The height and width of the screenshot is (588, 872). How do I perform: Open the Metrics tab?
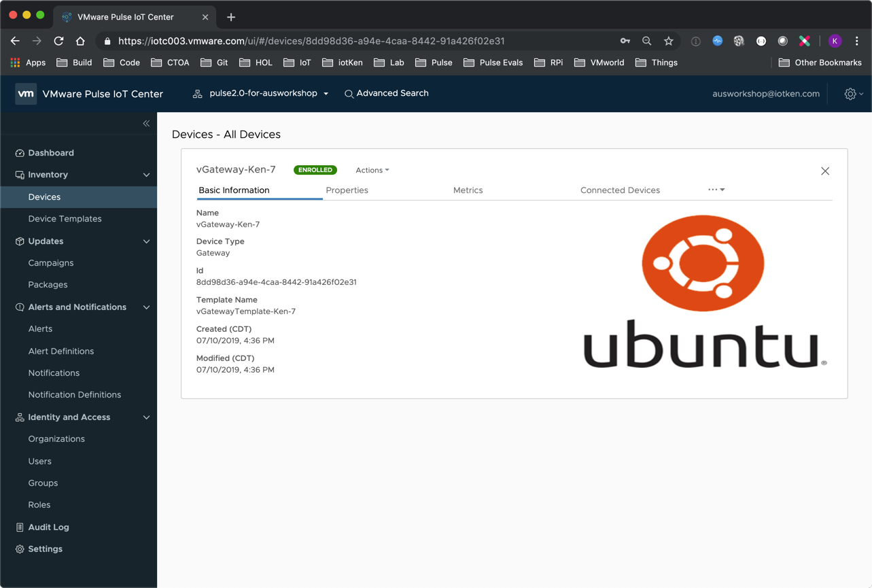[468, 190]
